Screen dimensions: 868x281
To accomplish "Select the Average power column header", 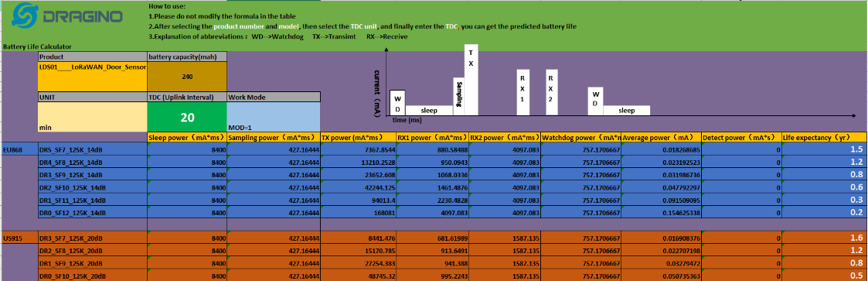I will (x=662, y=138).
